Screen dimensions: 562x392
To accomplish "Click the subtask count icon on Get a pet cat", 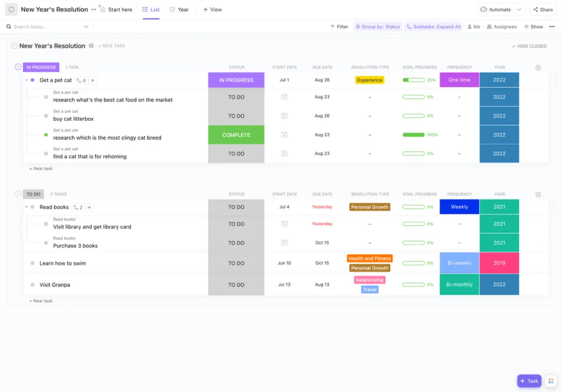I will pos(81,80).
